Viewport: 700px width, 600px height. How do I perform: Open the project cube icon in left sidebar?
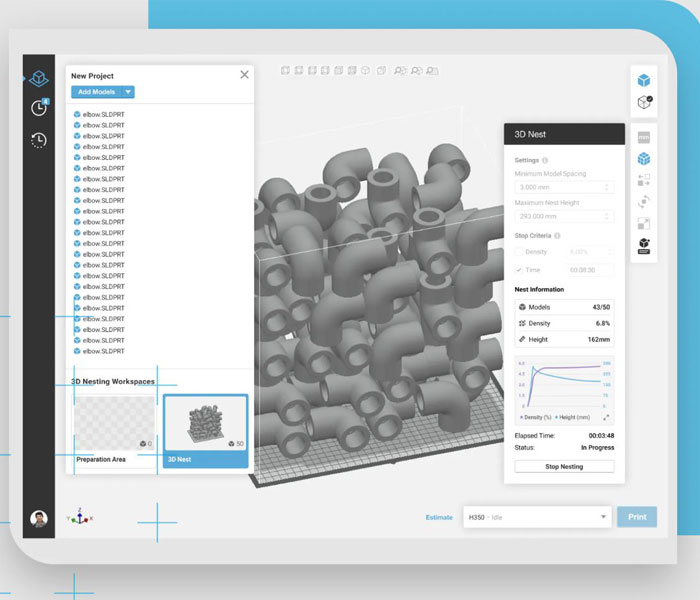(x=38, y=78)
